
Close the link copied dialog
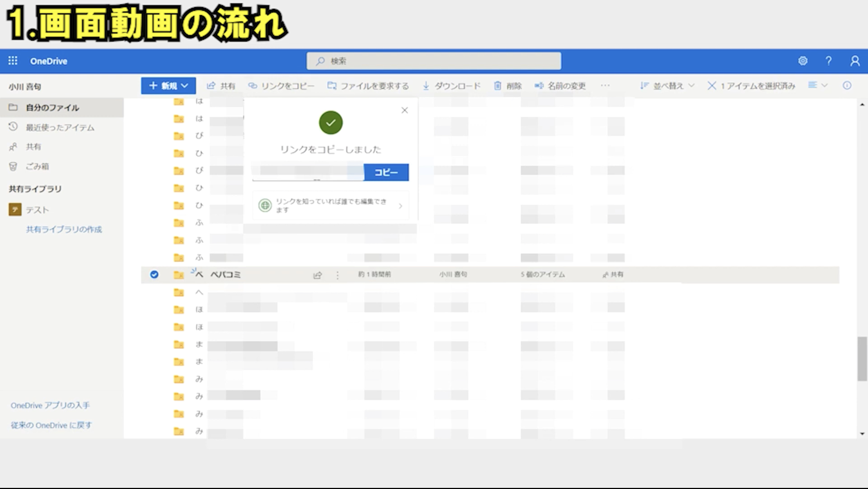(404, 111)
